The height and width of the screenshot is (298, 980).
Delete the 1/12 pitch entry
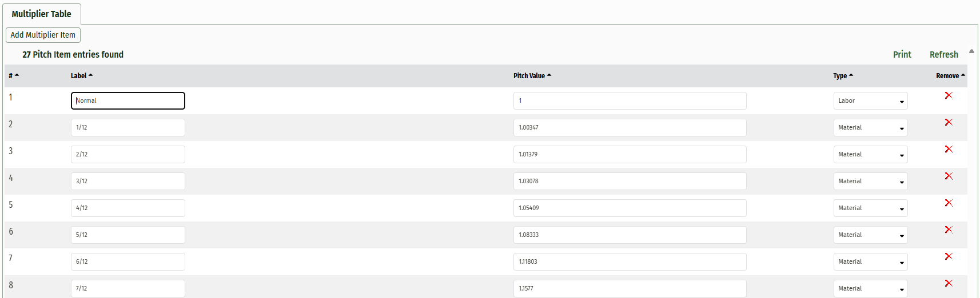point(948,123)
